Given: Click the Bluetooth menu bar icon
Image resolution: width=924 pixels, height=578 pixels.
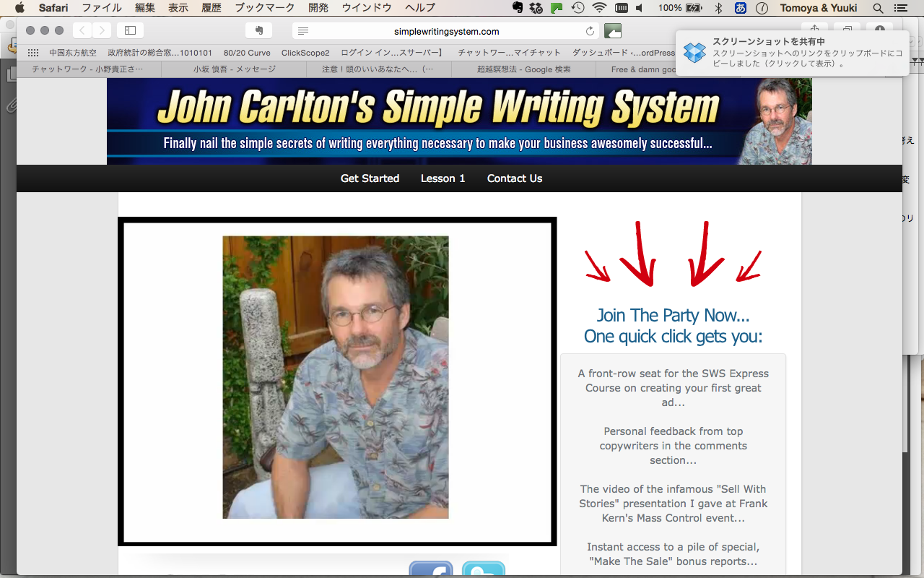Looking at the screenshot, I should pos(718,8).
